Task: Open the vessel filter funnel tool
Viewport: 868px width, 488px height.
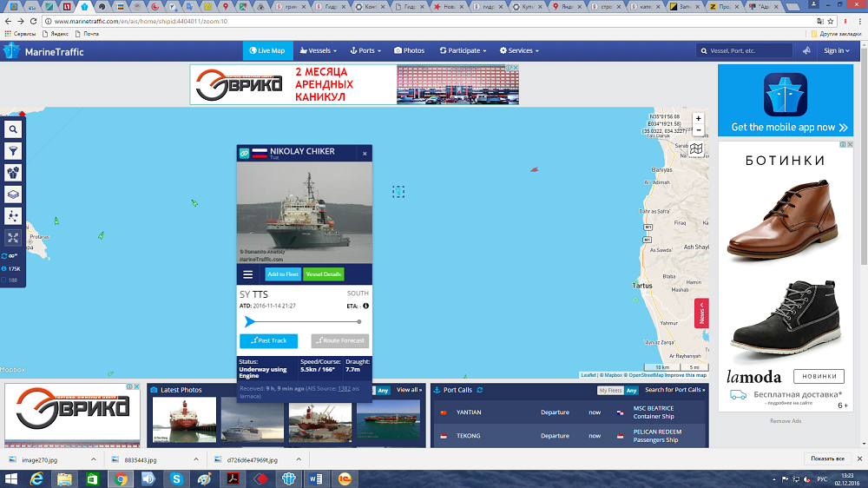Action: (13, 151)
